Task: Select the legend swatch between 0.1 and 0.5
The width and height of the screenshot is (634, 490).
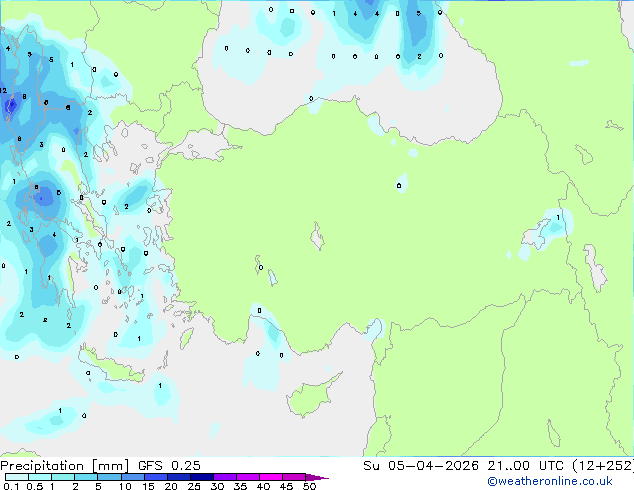Action: pyautogui.click(x=17, y=477)
